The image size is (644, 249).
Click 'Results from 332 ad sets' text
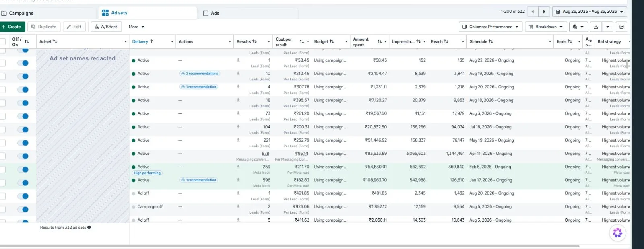[x=63, y=228]
